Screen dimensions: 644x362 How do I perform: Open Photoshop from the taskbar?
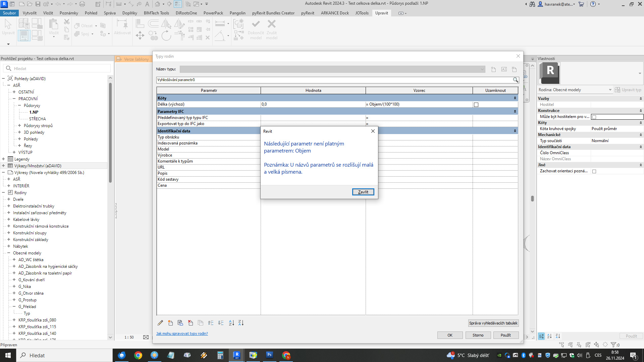[x=269, y=355]
